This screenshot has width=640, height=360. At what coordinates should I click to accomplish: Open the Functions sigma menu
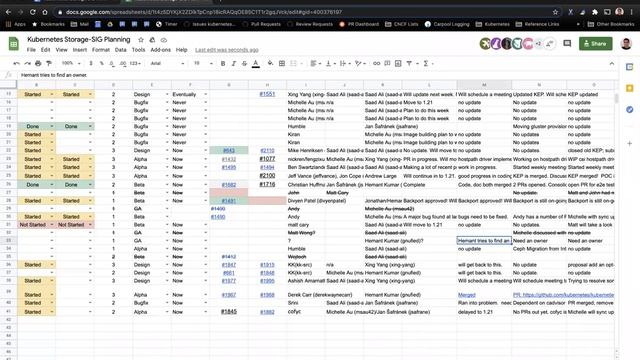(x=426, y=63)
